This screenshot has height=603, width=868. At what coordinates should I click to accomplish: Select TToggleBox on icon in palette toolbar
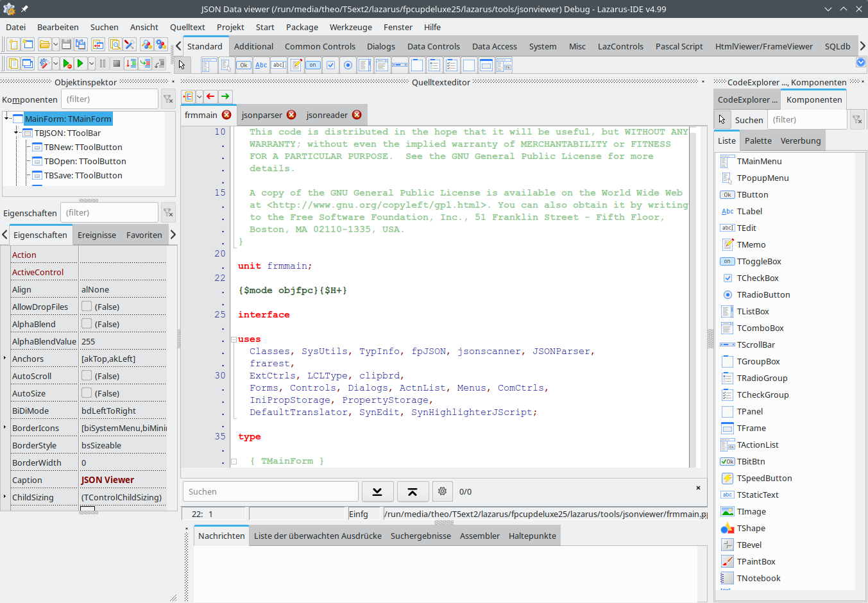pyautogui.click(x=313, y=65)
